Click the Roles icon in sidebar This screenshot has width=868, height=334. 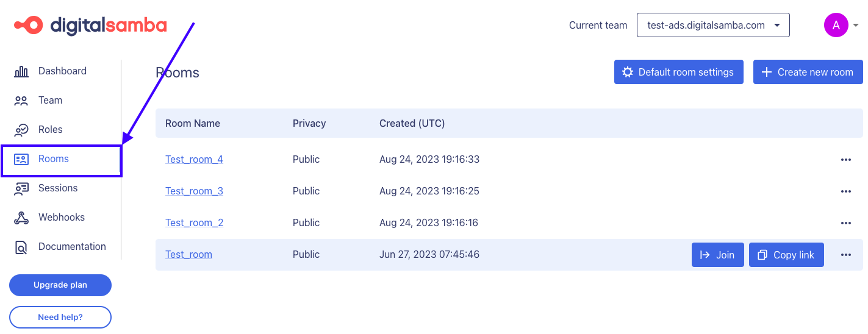(21, 130)
